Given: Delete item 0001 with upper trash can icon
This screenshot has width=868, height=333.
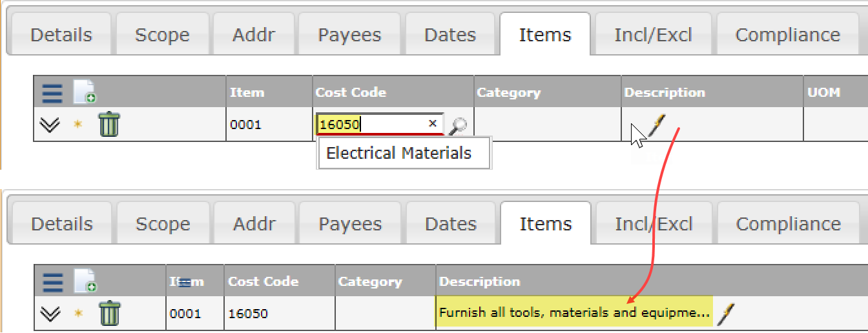Looking at the screenshot, I should point(109,124).
